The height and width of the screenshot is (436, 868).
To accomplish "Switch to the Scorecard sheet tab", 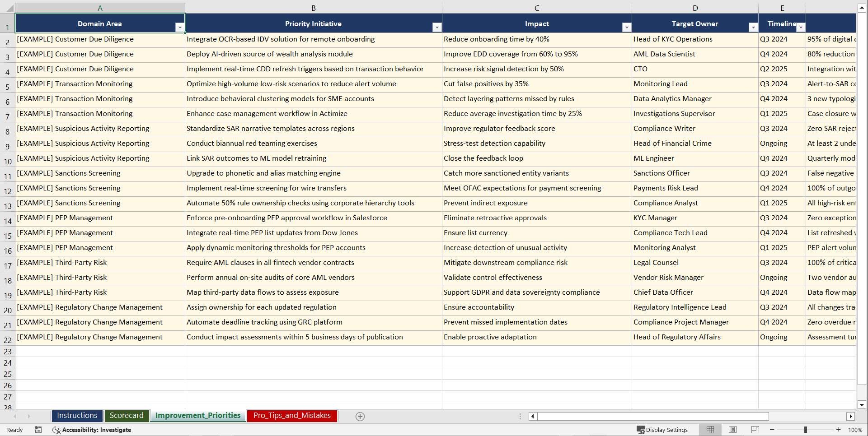I will (127, 416).
